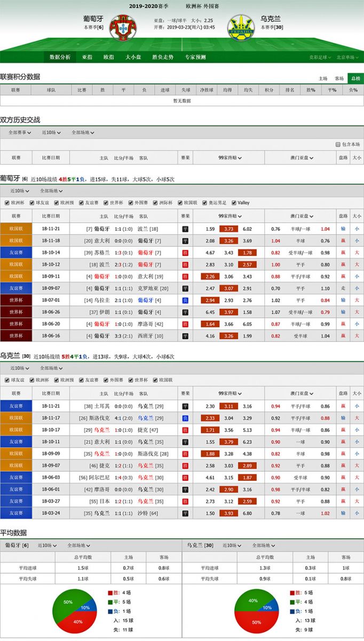Toggle 洲际杯 filter checkbox
The height and width of the screenshot is (641, 364).
(154, 203)
